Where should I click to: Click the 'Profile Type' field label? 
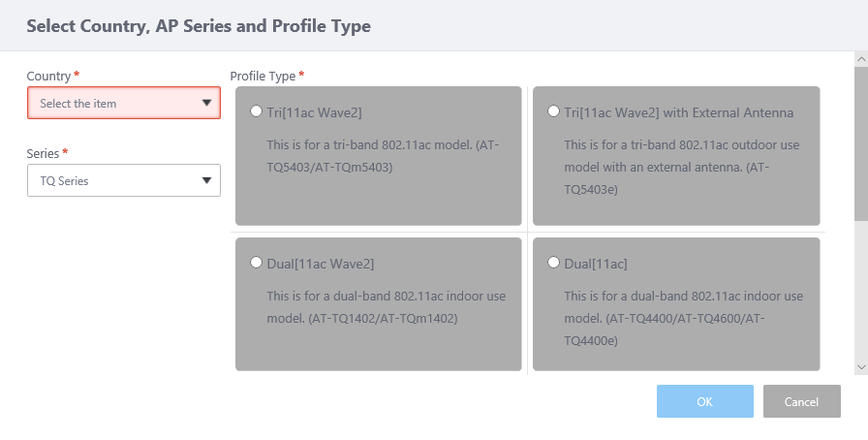263,76
